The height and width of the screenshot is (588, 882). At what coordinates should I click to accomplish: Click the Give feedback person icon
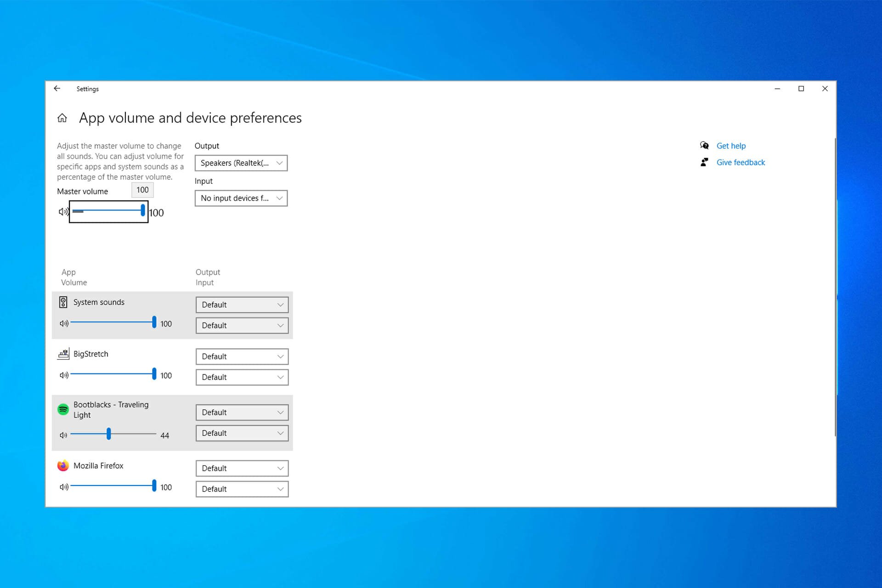[704, 162]
